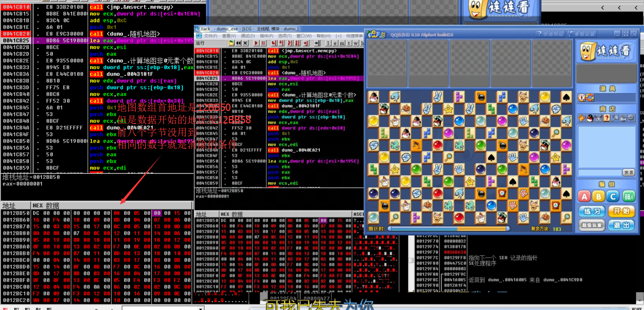
Task: Click the [+] menu item in Jiack debugger
Action: click(338, 36)
